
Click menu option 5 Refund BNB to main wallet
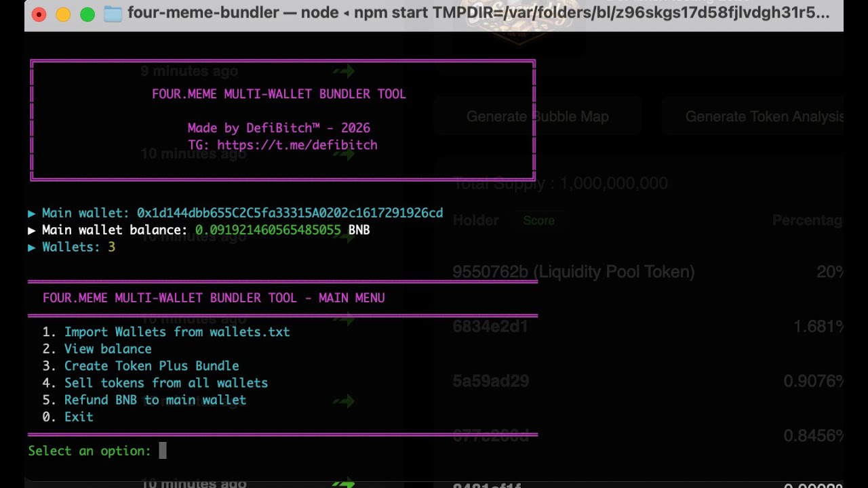coord(144,399)
